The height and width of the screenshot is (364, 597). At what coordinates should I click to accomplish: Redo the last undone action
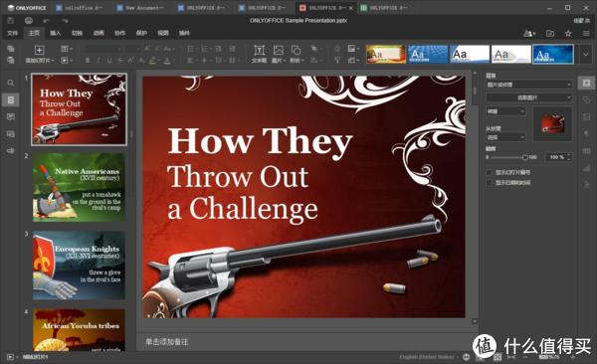pyautogui.click(x=65, y=21)
